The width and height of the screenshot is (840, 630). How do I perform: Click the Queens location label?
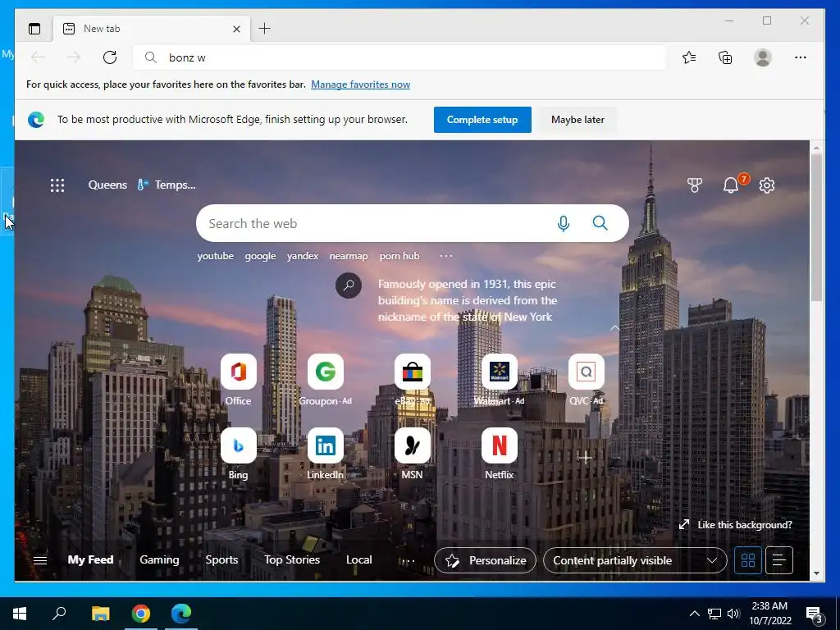[107, 185]
